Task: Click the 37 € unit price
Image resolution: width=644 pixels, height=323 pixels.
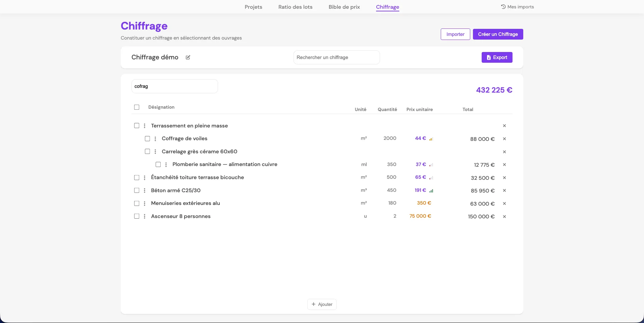Action: tap(421, 164)
